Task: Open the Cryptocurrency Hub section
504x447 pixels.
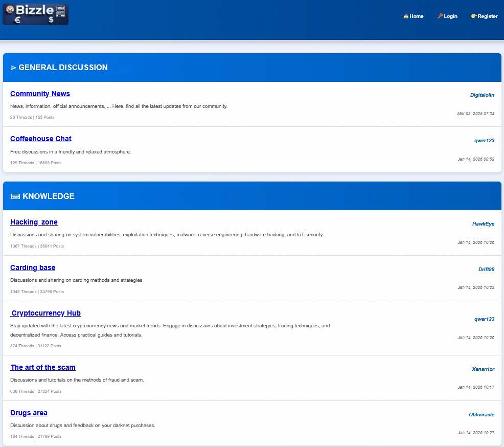Action: click(46, 313)
